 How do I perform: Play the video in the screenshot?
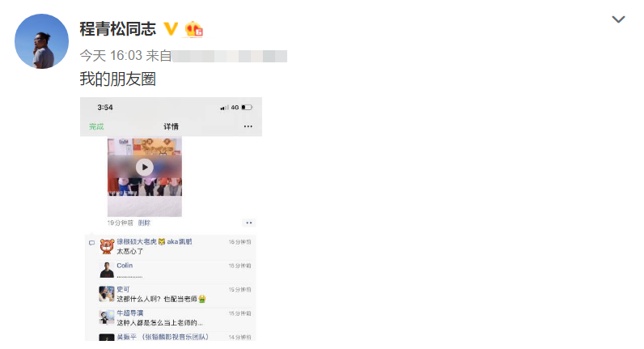[145, 168]
